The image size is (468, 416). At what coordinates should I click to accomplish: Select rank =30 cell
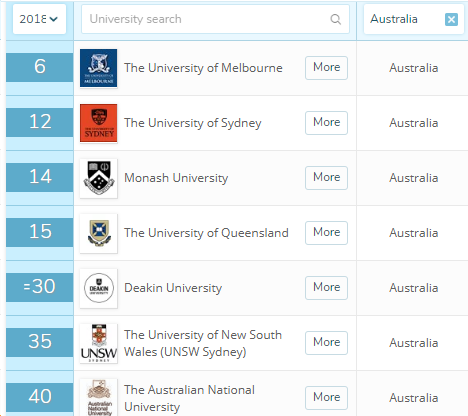coord(40,287)
